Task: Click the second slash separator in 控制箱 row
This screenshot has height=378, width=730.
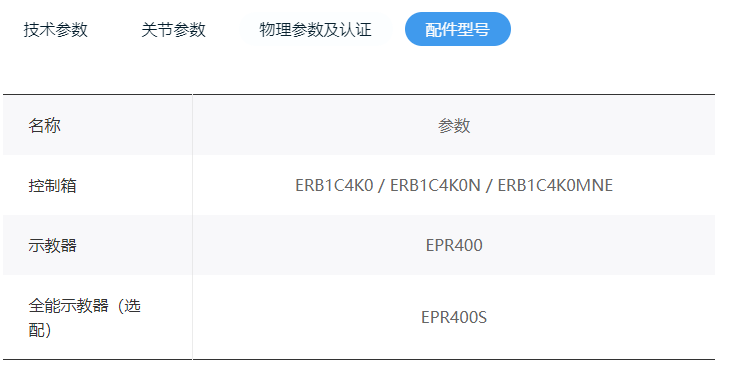Action: point(489,186)
